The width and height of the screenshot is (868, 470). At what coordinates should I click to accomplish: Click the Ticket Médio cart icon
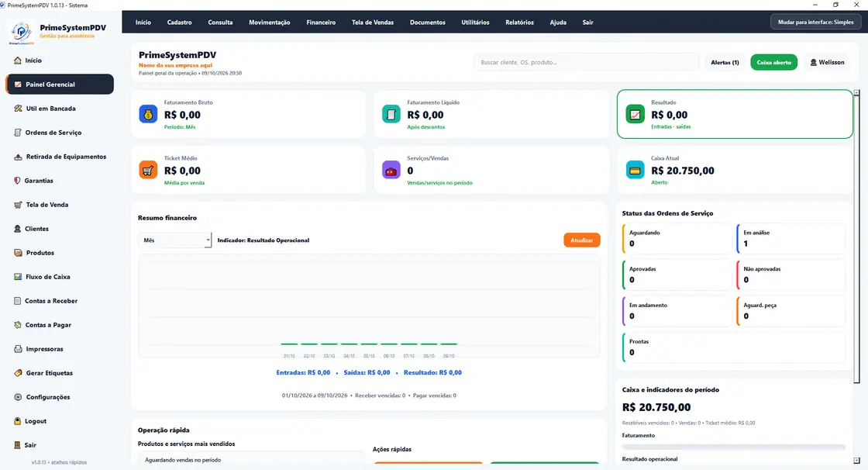coord(148,170)
